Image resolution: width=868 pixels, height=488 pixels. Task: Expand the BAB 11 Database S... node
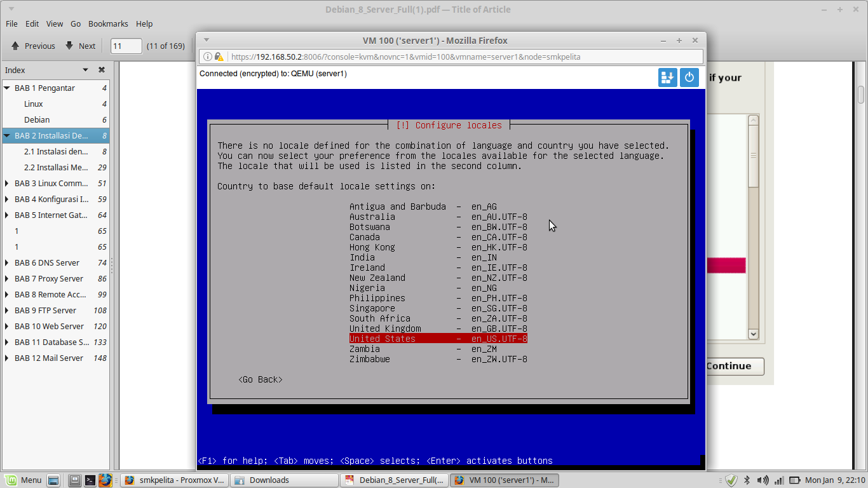click(7, 342)
